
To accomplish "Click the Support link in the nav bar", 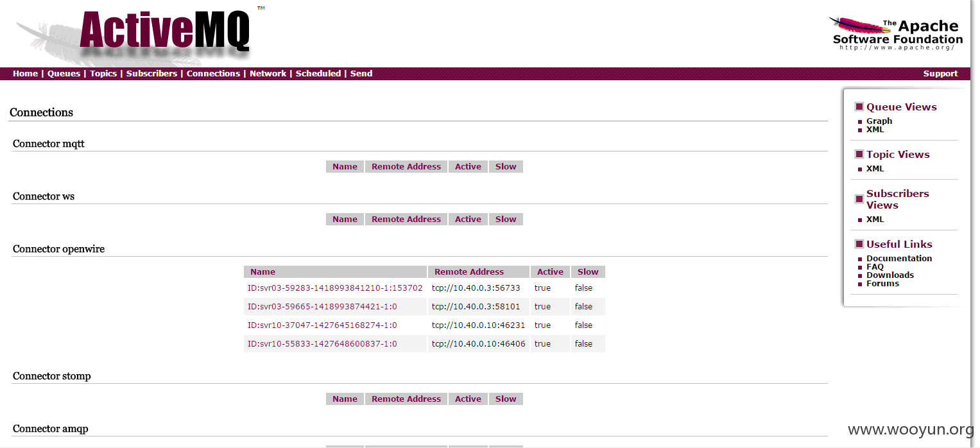I will click(940, 74).
